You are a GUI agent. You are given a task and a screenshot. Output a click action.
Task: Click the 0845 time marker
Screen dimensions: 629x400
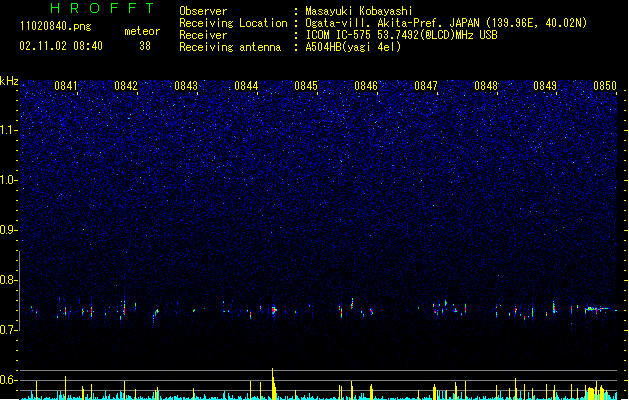(x=306, y=86)
